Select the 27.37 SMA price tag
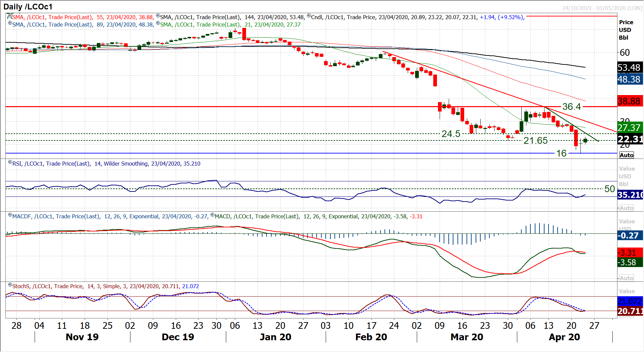 630,128
